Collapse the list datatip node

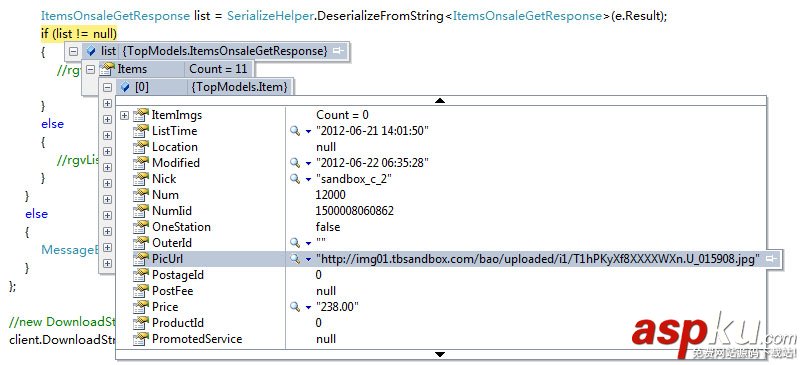click(74, 51)
